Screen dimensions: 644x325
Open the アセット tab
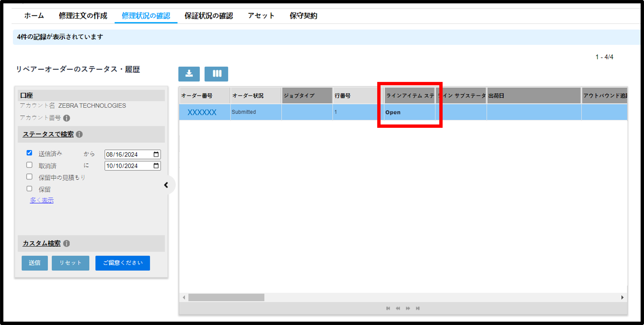[261, 16]
